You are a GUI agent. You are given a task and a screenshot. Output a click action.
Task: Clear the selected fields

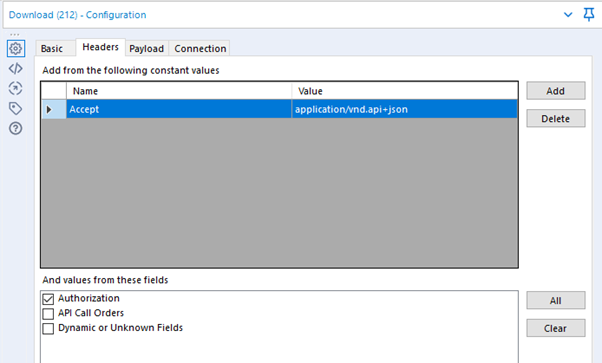[x=556, y=328]
